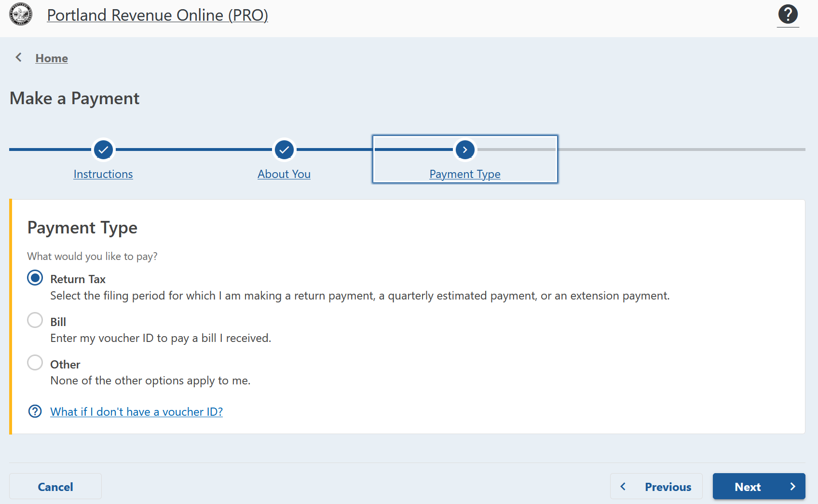Click the checkmark icon on About You step

point(284,150)
